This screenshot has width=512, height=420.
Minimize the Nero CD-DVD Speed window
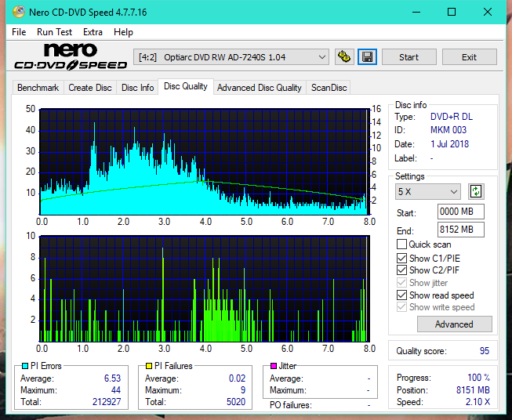point(416,12)
